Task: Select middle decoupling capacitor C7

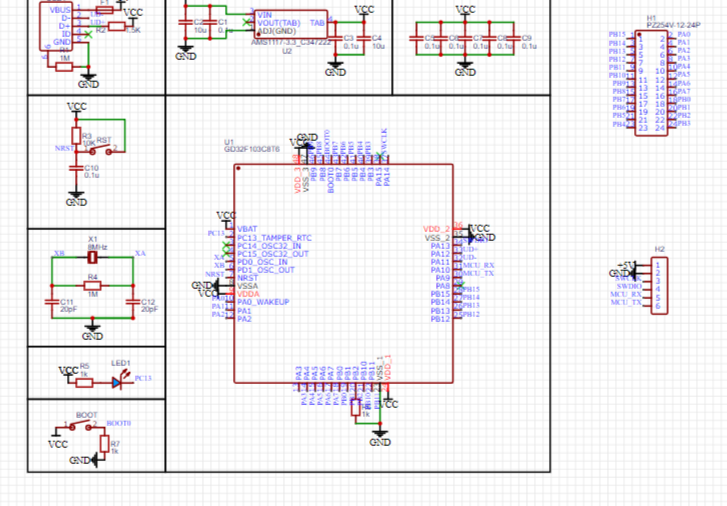Action: tap(465, 38)
